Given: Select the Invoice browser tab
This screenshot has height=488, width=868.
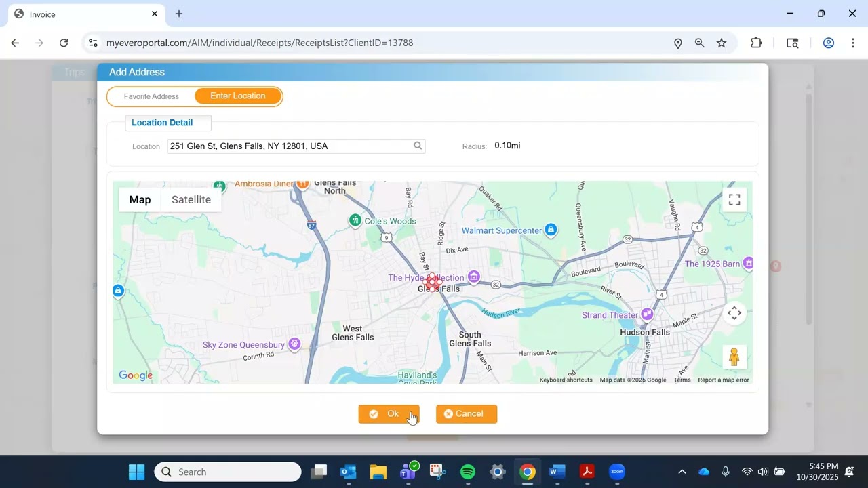Looking at the screenshot, I should 85,14.
